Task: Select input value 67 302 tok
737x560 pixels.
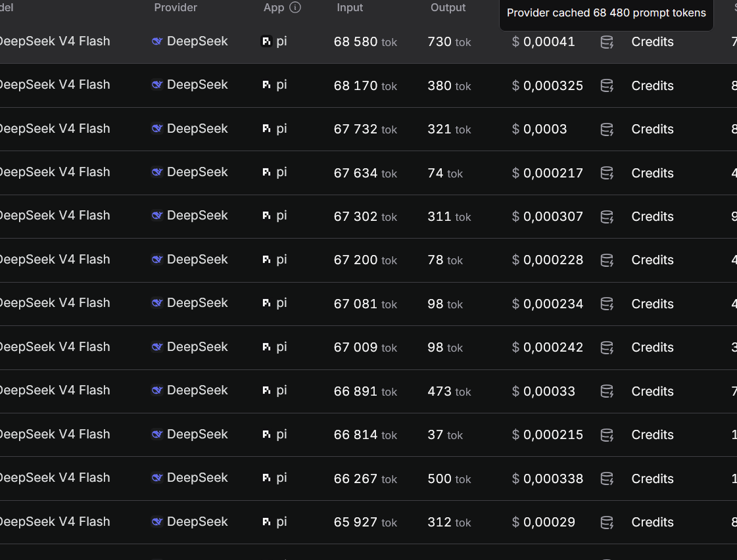Action: click(x=365, y=217)
